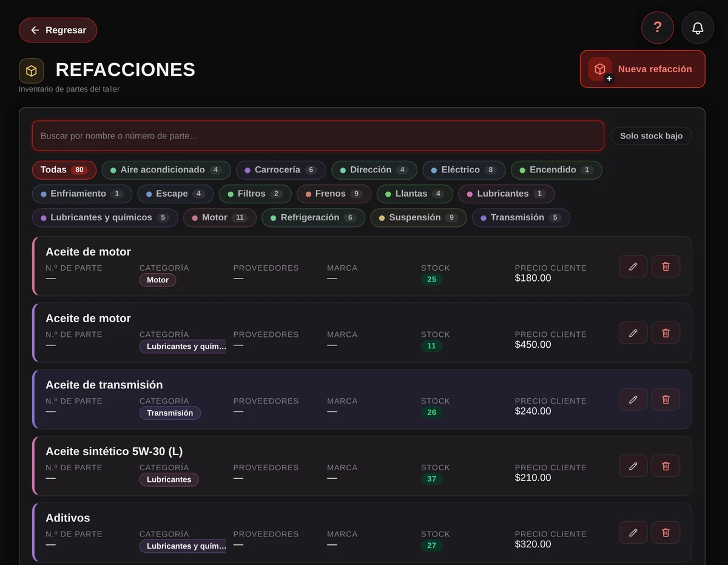
Task: Click the $450.00 client price
Action: tap(533, 345)
